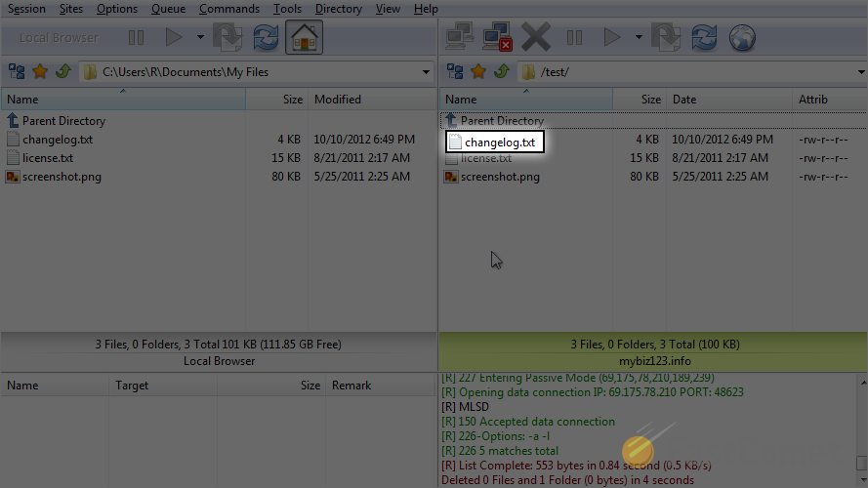Click the folder tree icon in local path bar

pyautogui.click(x=17, y=71)
